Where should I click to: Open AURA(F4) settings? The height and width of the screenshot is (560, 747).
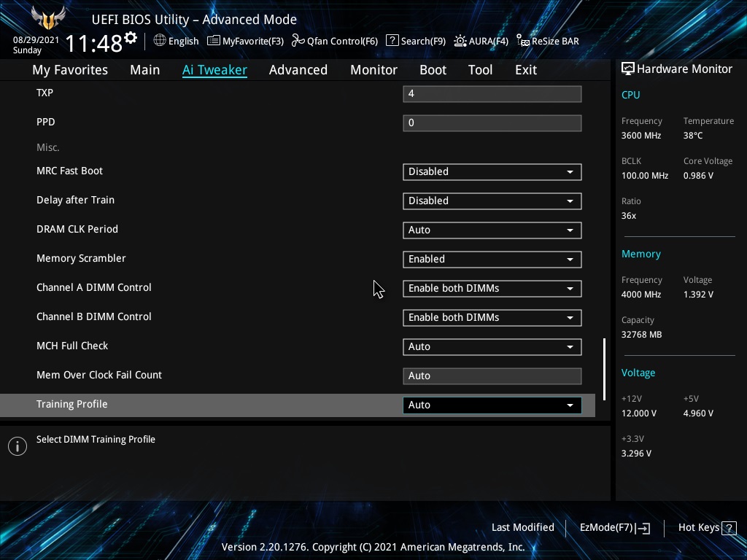[x=481, y=41]
